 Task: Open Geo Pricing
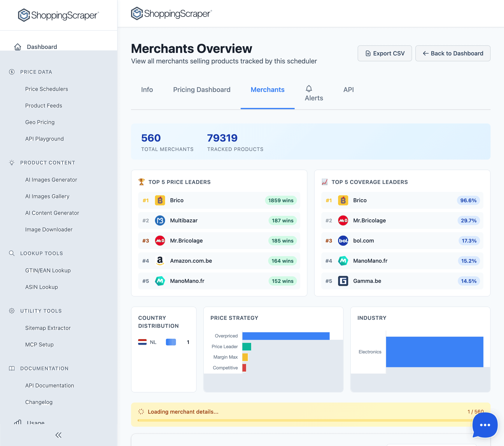40,122
